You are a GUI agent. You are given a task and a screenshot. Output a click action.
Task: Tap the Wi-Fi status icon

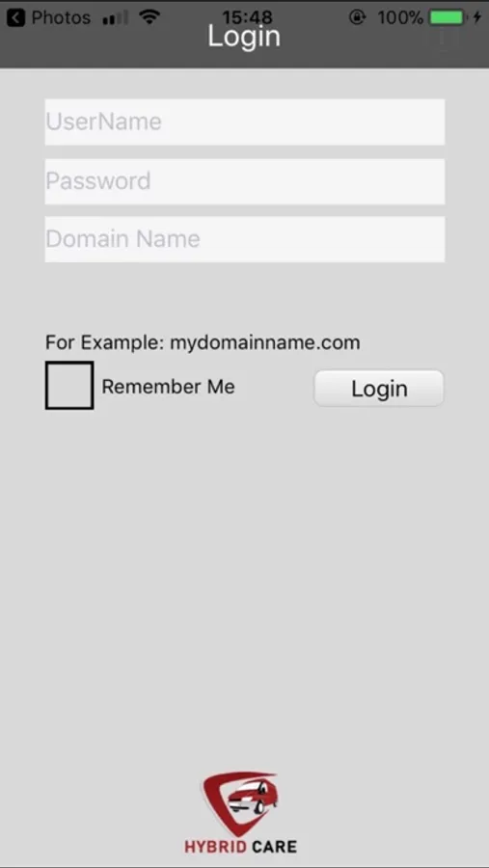pyautogui.click(x=149, y=17)
